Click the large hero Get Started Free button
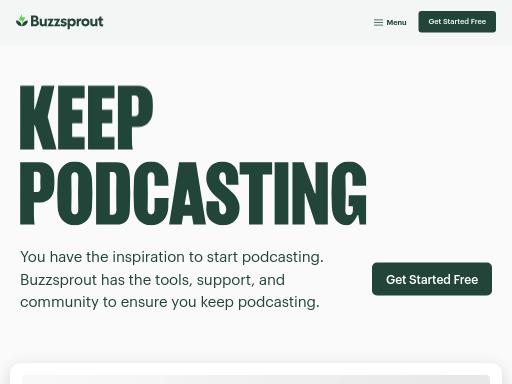Viewport: 512px width, 384px height. pos(432,279)
